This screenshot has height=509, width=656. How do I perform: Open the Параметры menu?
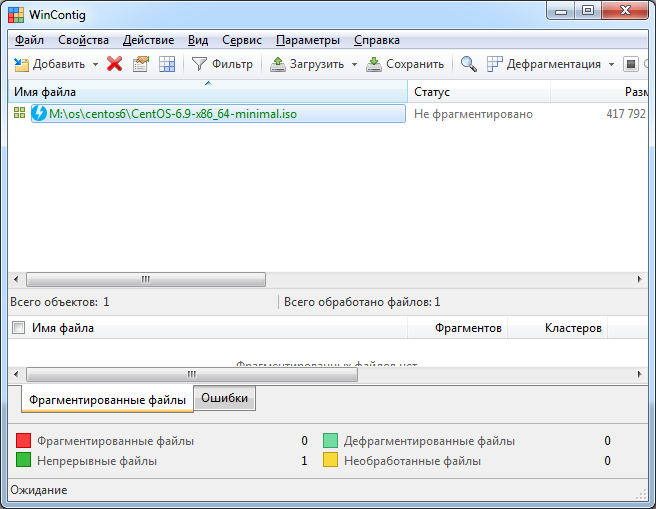(307, 40)
